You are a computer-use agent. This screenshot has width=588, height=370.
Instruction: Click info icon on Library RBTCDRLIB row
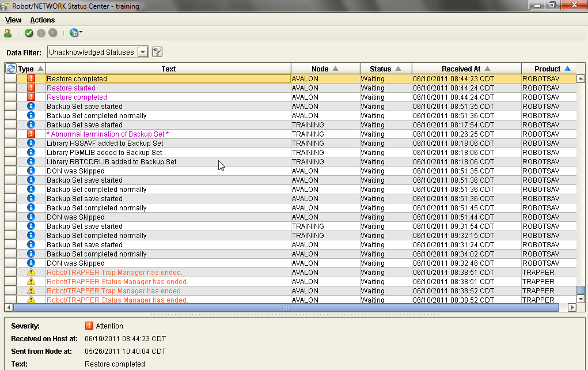[31, 161]
